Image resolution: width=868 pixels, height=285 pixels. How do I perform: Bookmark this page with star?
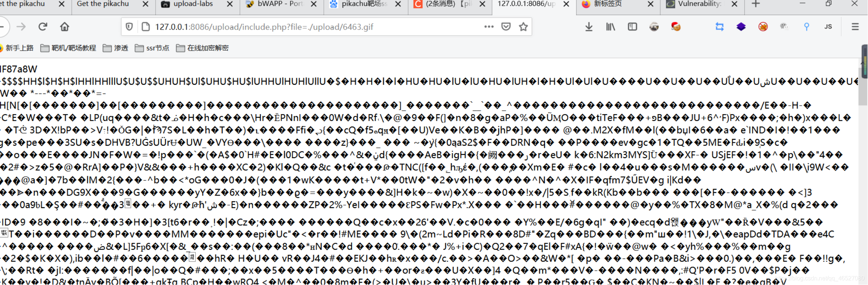coord(523,26)
